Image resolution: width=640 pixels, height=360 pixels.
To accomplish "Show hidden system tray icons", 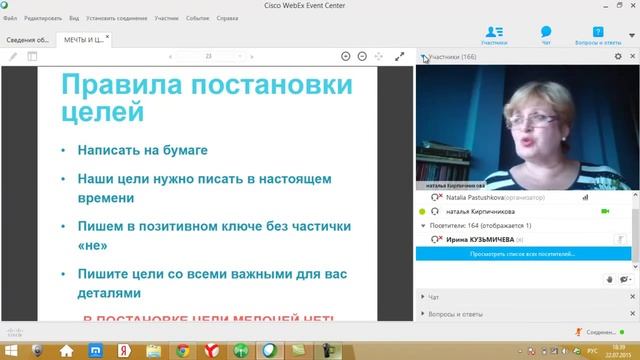I will [520, 351].
